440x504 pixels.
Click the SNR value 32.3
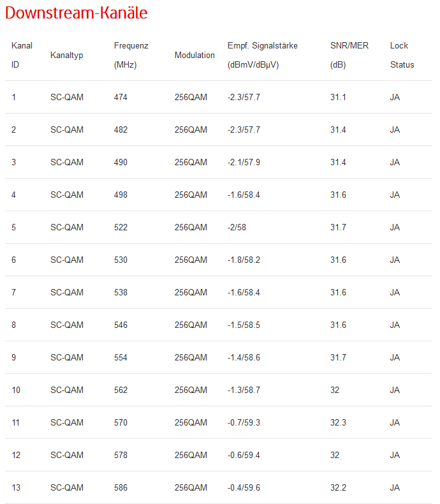[338, 423]
